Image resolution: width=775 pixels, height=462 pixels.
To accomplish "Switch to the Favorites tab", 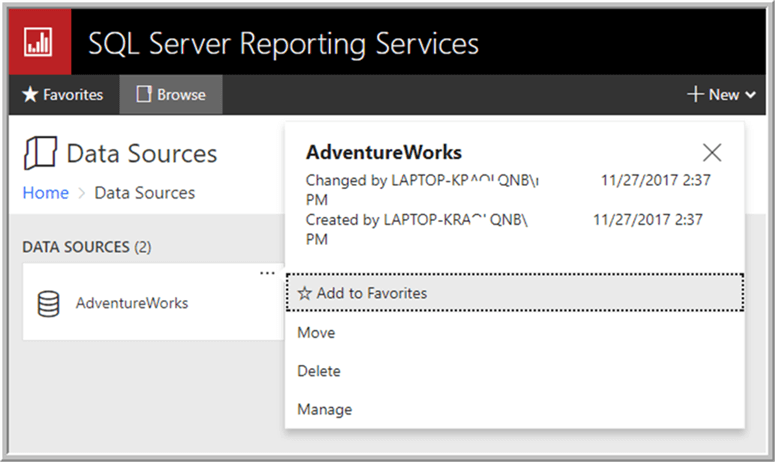I will click(63, 95).
